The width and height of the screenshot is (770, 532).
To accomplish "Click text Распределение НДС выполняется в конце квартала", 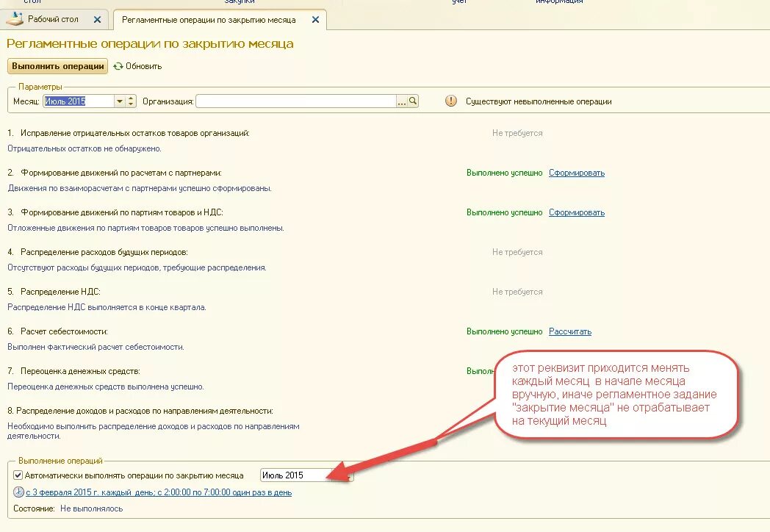I will [107, 307].
